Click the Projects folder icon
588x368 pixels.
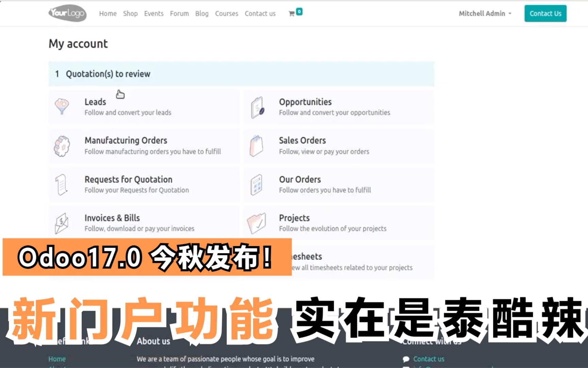256,224
